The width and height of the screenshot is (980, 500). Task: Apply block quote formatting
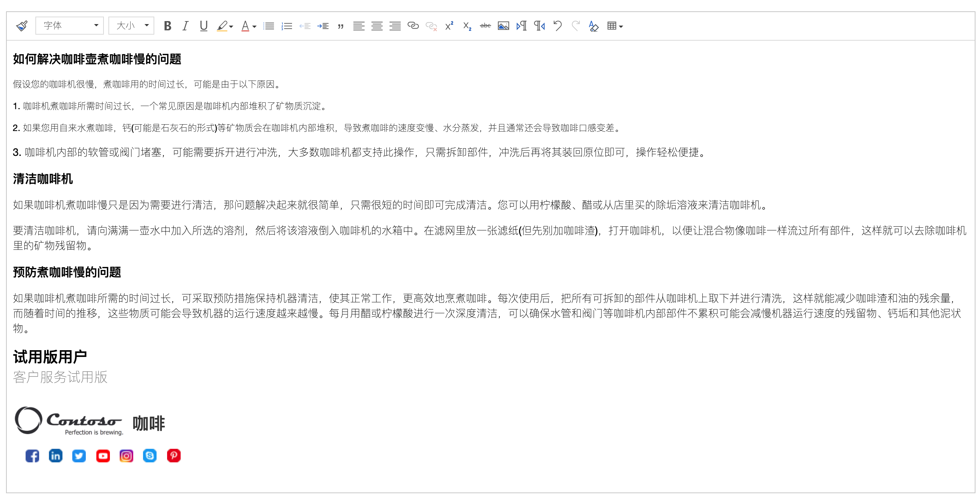click(x=341, y=26)
